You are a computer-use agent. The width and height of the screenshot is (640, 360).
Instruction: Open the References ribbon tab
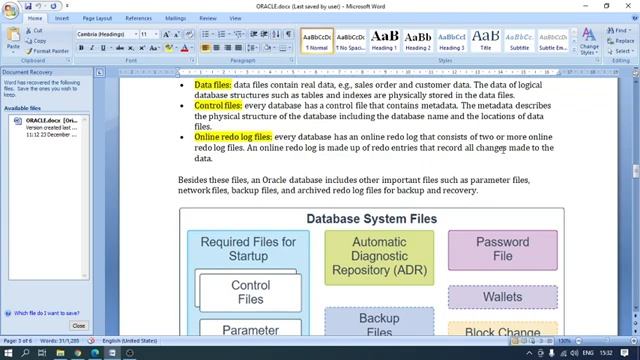click(138, 18)
